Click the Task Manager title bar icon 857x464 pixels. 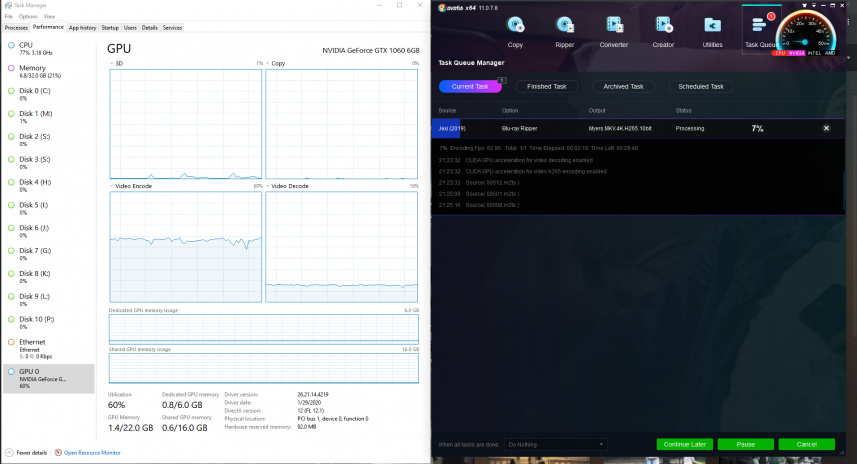(8, 5)
